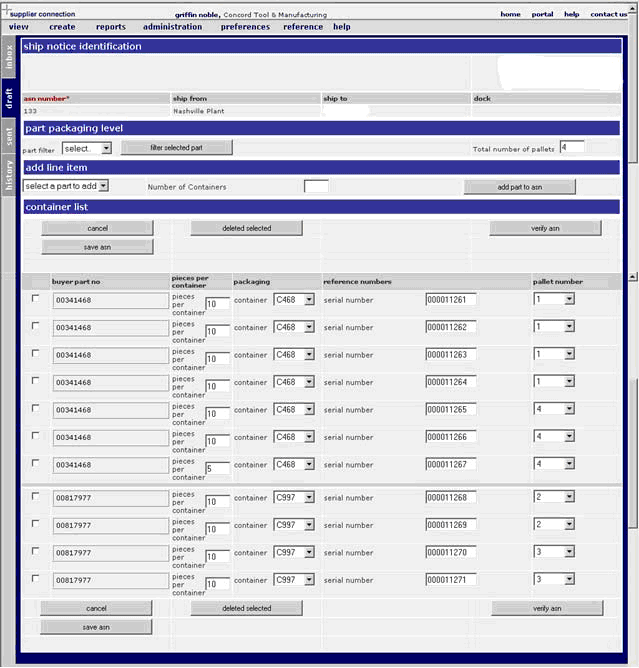Image resolution: width=639 pixels, height=668 pixels.
Task: Select the row checkbox for serial 000011270
Action: point(37,551)
